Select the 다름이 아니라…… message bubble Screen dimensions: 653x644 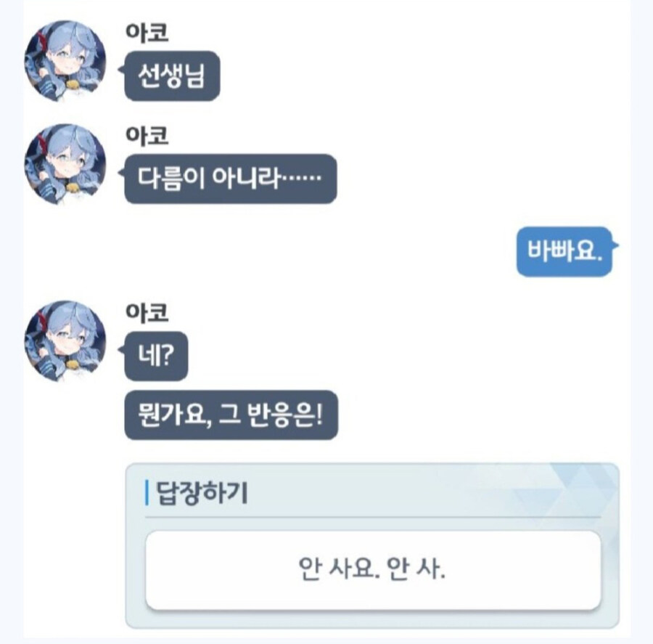coord(231,179)
